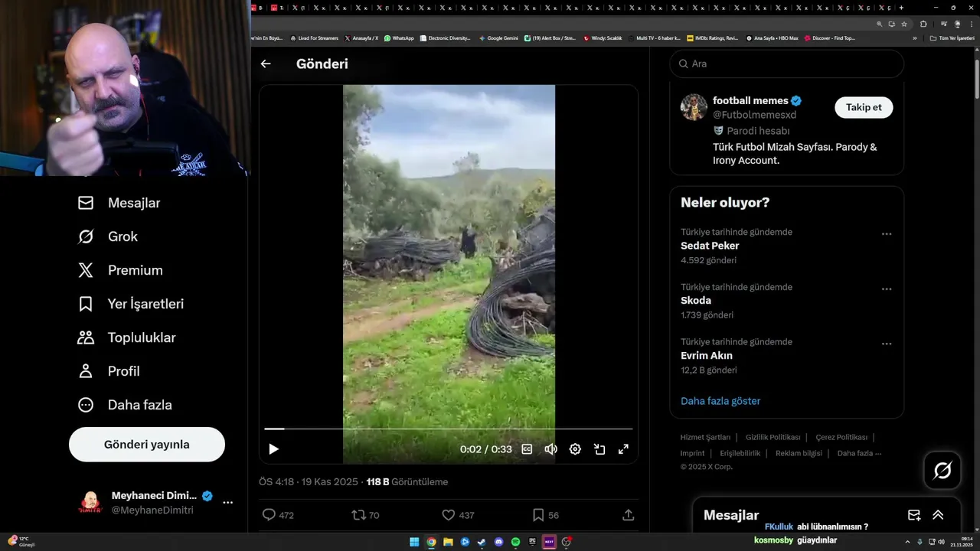This screenshot has height=551, width=980.
Task: Open Steam from the taskbar
Action: (x=482, y=542)
